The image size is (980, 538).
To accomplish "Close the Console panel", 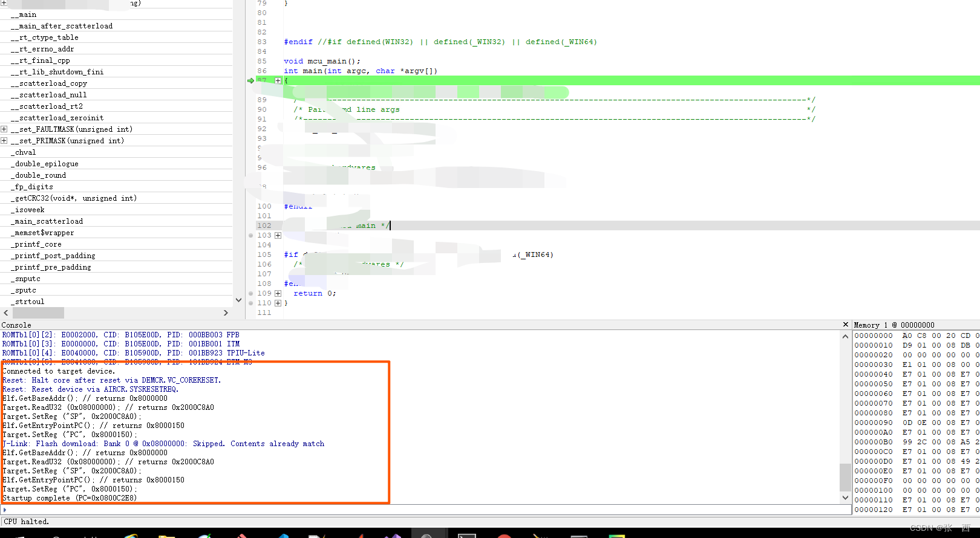I will click(x=846, y=325).
